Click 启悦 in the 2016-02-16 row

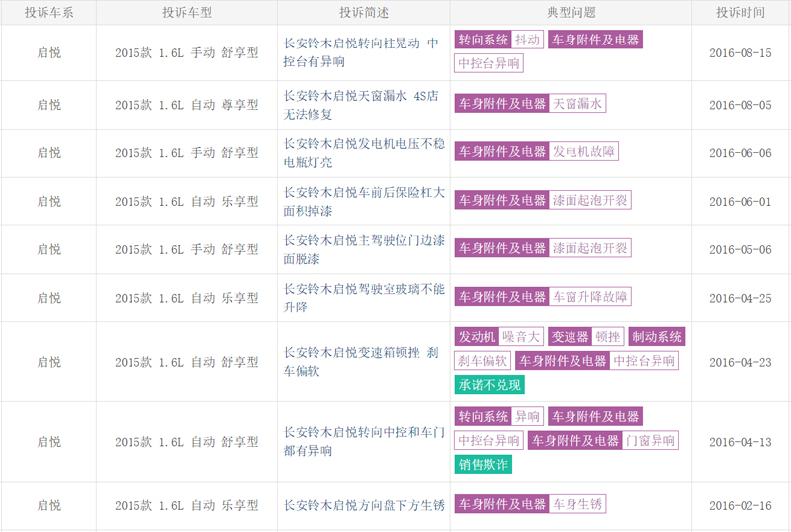[48, 505]
